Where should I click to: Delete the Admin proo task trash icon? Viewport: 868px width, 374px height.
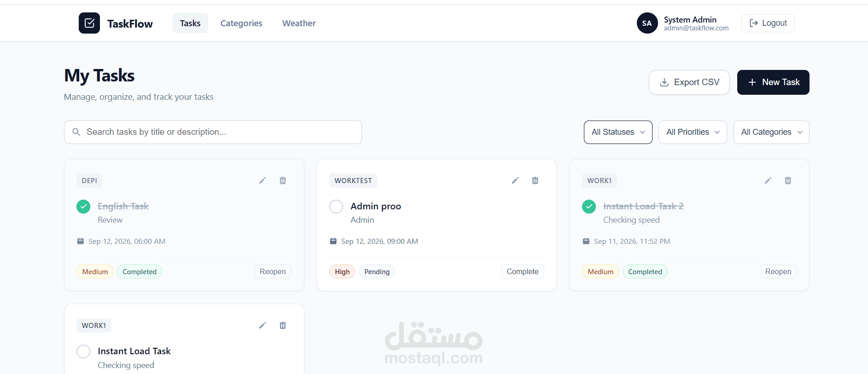pyautogui.click(x=535, y=180)
